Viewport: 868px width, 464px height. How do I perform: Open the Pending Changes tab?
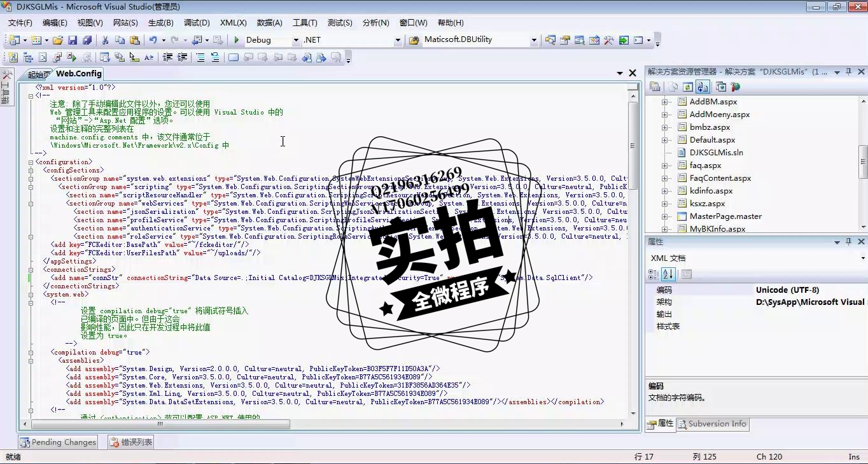(58, 442)
